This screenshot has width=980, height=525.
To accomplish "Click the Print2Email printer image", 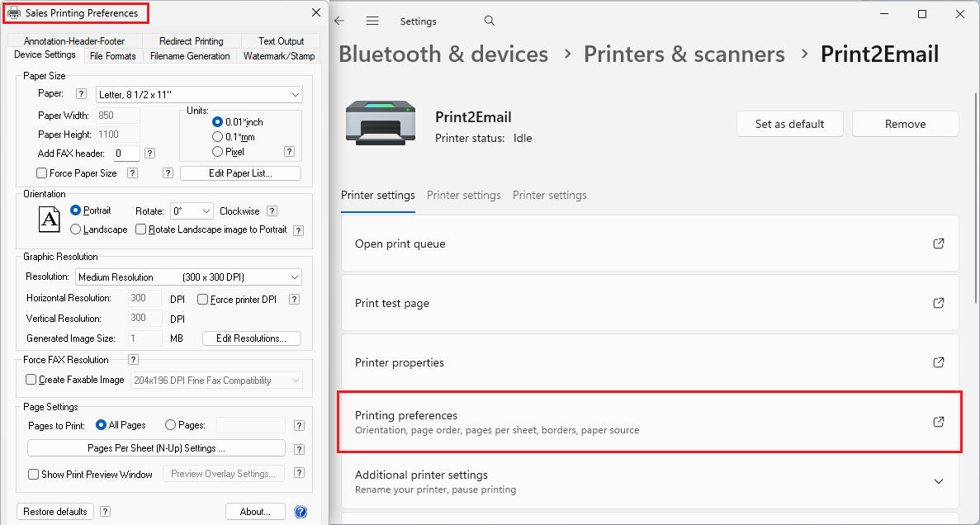I will pyautogui.click(x=380, y=122).
